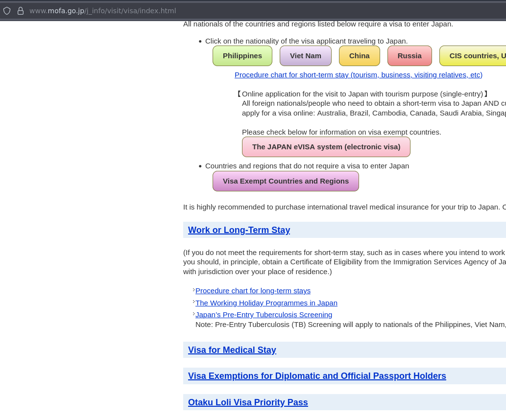Open Japan's Pre-Entry Tuberculosis Screening link

(x=264, y=315)
